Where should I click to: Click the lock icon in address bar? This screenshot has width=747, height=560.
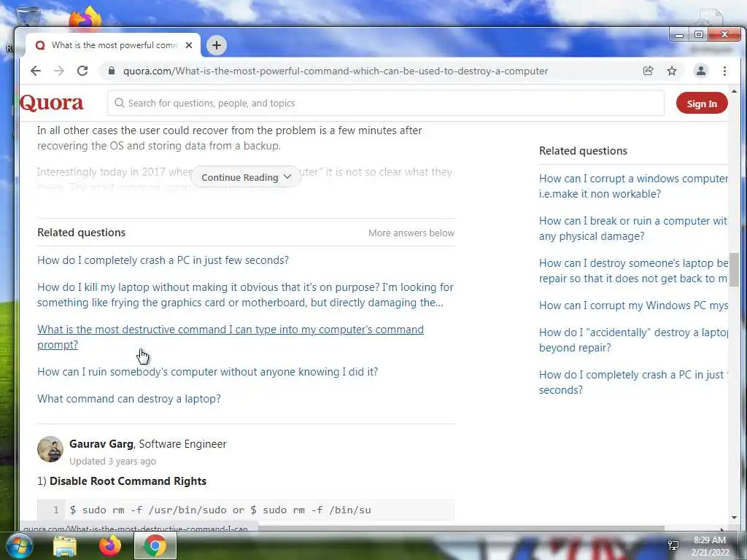(x=112, y=71)
